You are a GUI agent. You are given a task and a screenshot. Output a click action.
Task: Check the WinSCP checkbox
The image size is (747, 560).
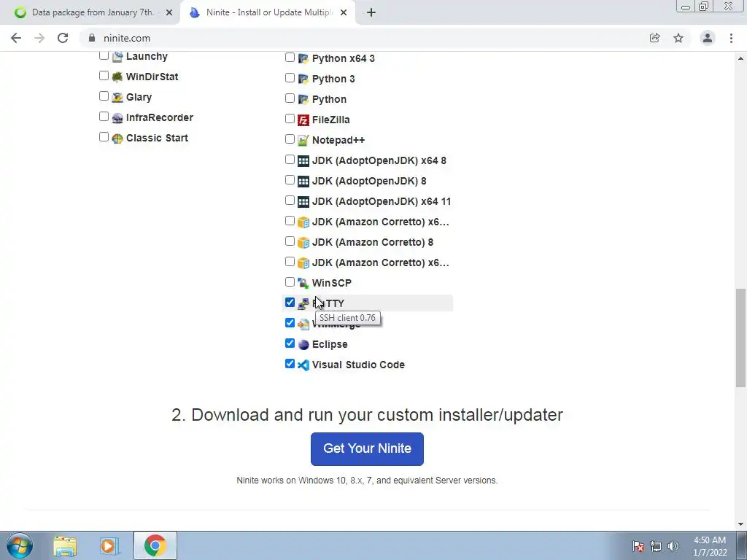[290, 282]
